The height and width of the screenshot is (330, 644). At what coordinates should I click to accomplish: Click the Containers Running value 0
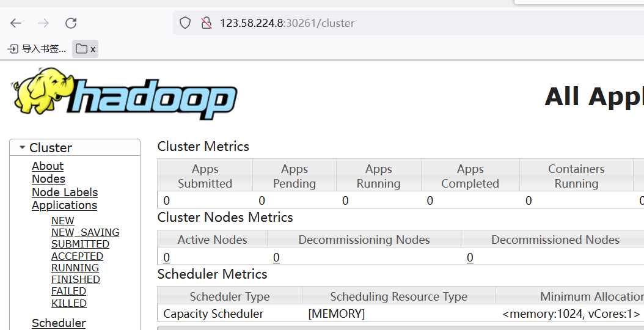click(529, 201)
